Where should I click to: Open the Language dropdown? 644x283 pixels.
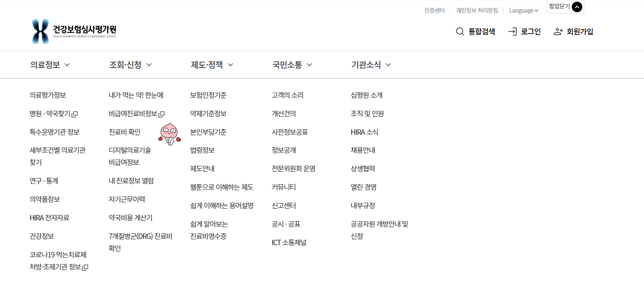coord(524,10)
